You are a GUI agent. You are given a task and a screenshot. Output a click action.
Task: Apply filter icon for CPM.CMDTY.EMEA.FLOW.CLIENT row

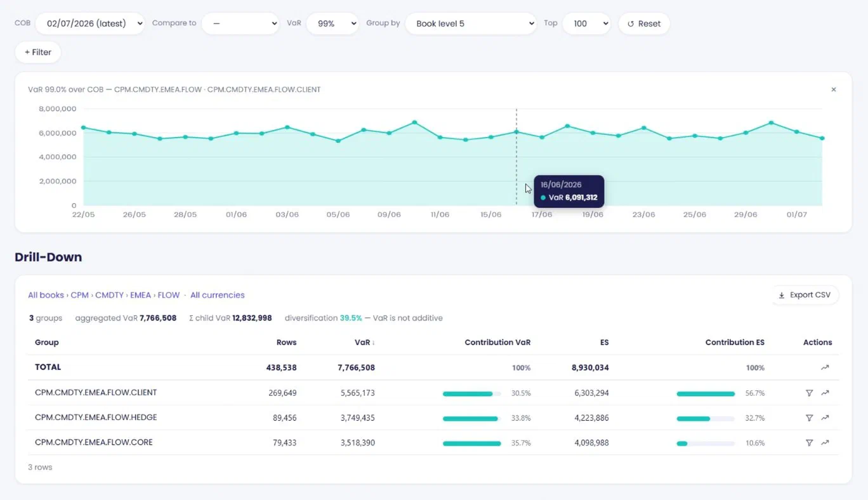click(809, 393)
